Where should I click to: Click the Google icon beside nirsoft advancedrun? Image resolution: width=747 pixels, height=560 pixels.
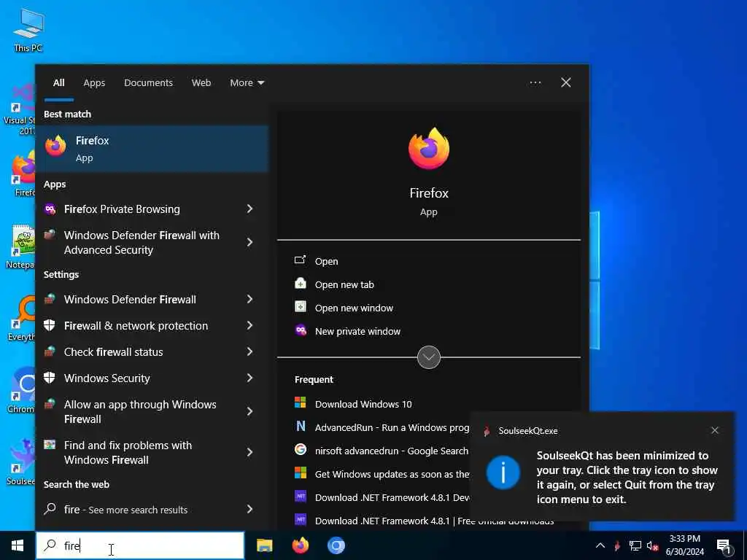300,449
